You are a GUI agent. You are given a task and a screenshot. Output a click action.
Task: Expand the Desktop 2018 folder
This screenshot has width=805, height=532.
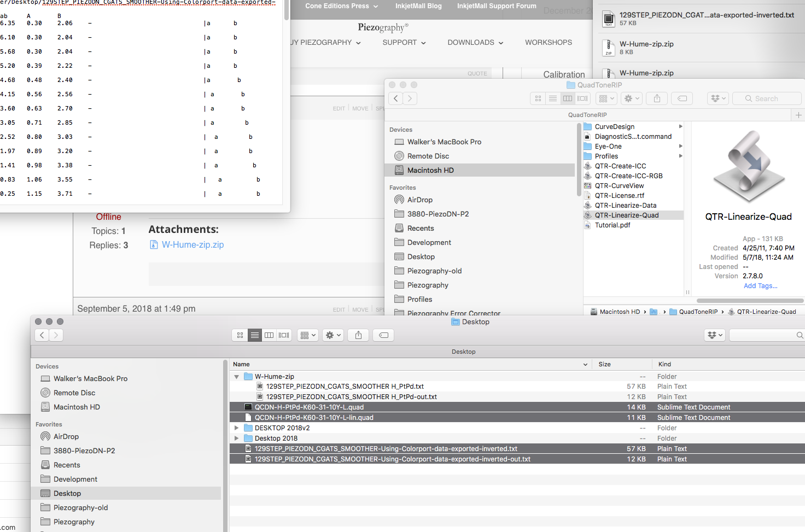[236, 439]
